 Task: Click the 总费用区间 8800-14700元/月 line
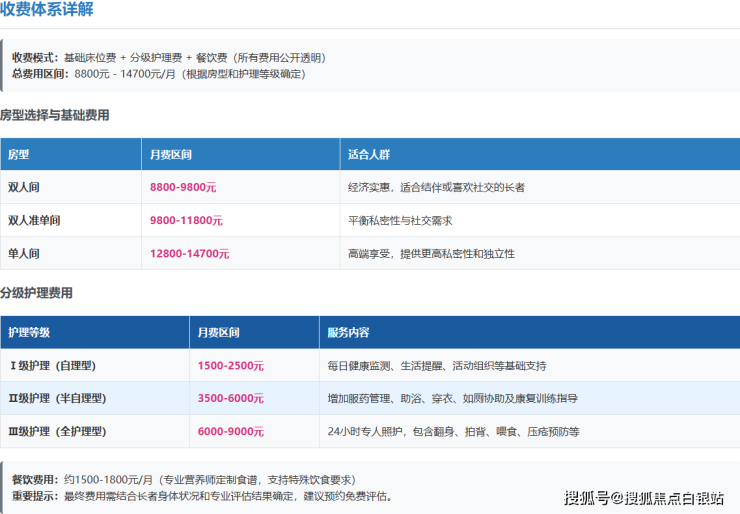coord(158,74)
